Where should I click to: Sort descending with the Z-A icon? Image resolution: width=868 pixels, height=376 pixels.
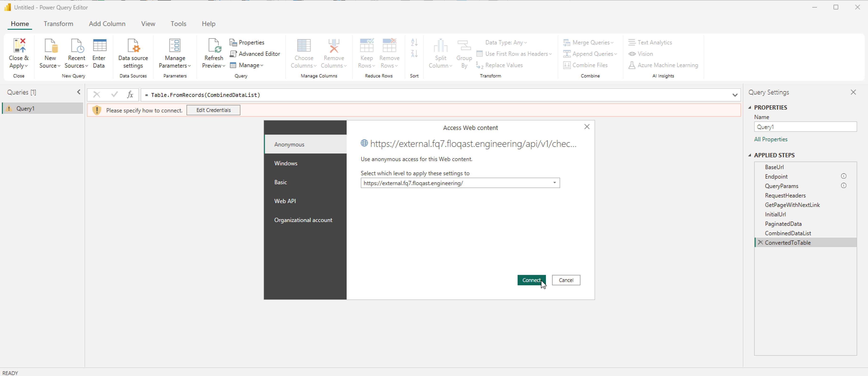coord(414,54)
